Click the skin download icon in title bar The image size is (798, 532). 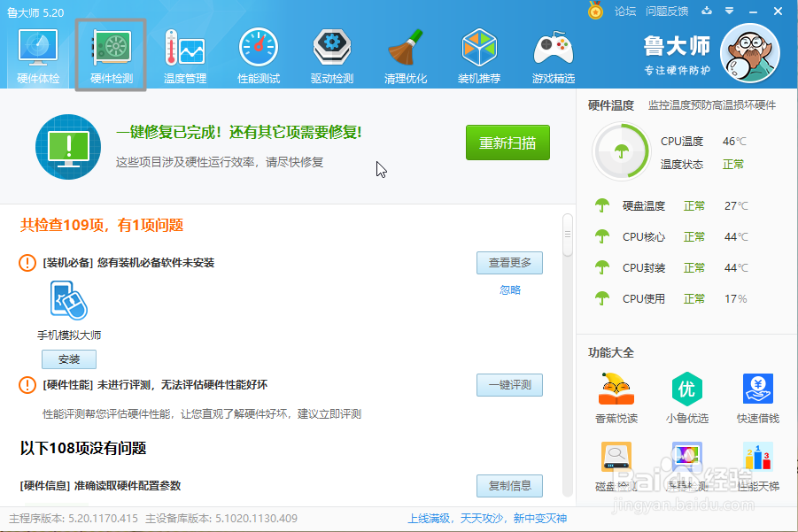click(x=707, y=11)
